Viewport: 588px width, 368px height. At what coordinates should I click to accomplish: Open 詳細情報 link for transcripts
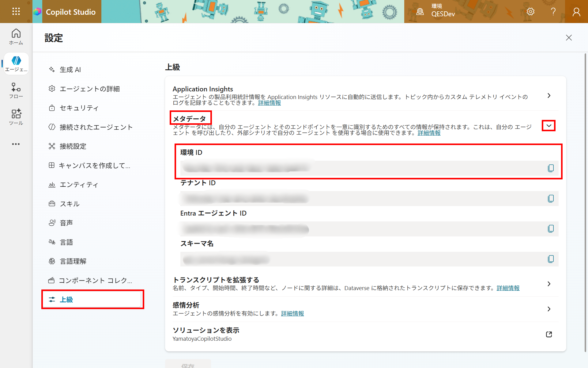point(508,288)
